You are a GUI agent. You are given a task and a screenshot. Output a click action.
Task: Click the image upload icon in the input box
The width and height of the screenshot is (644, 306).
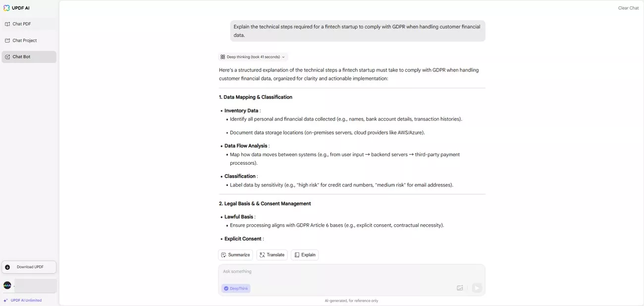tap(460, 288)
